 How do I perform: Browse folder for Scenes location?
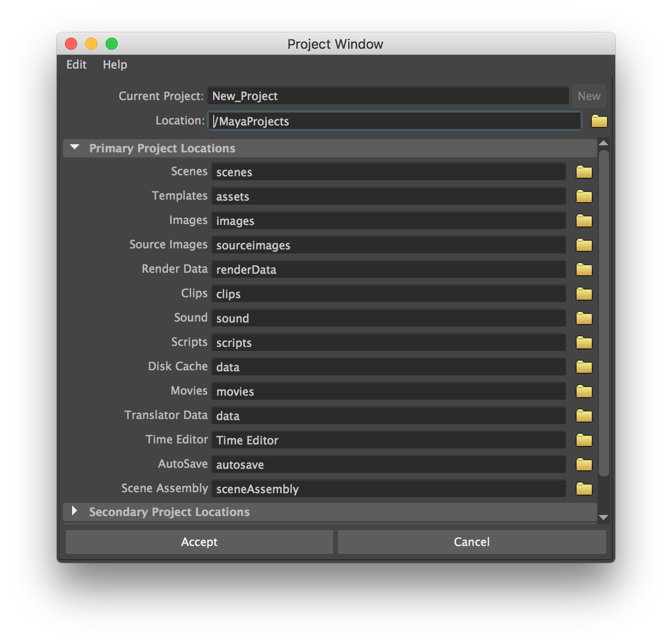[x=584, y=172]
